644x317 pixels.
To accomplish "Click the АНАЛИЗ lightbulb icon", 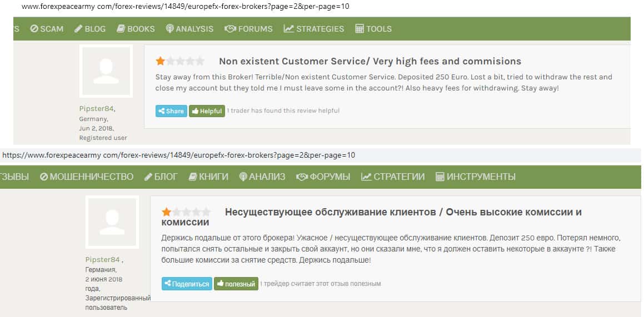I will pyautogui.click(x=243, y=177).
